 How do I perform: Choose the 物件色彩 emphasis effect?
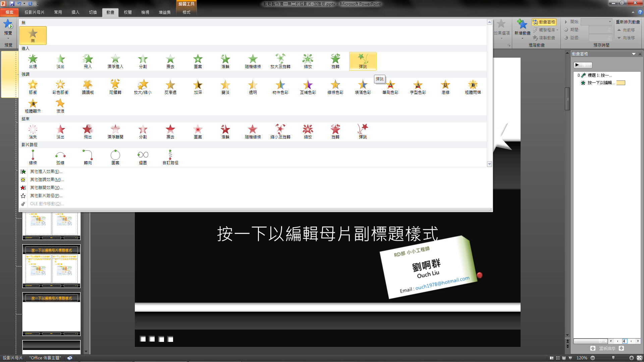(280, 87)
